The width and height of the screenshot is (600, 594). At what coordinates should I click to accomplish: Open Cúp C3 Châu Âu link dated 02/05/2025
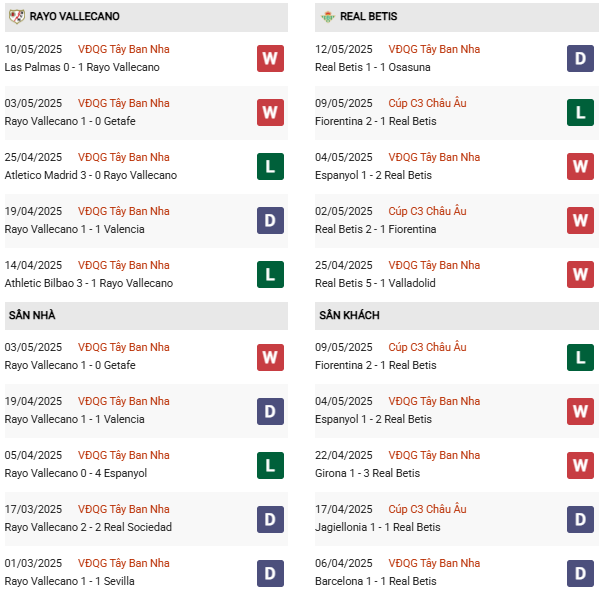coord(427,211)
